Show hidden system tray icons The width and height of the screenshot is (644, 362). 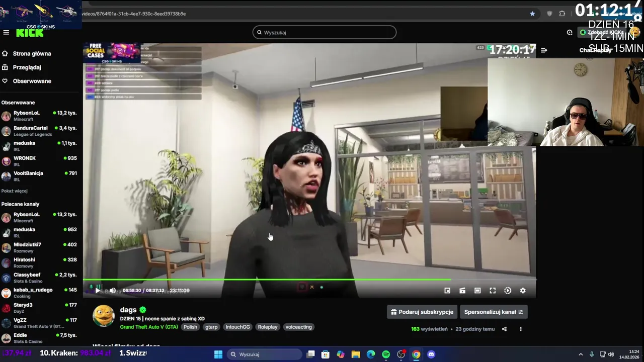click(x=581, y=354)
